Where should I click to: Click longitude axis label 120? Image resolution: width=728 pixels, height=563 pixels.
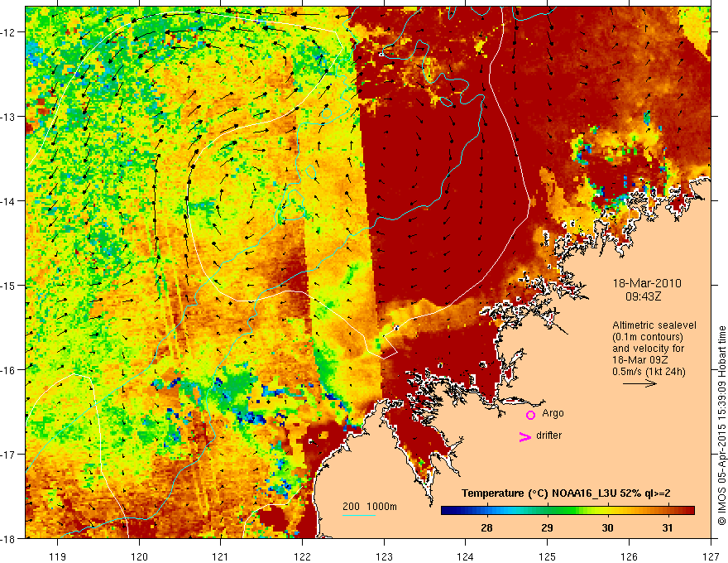pyautogui.click(x=139, y=556)
